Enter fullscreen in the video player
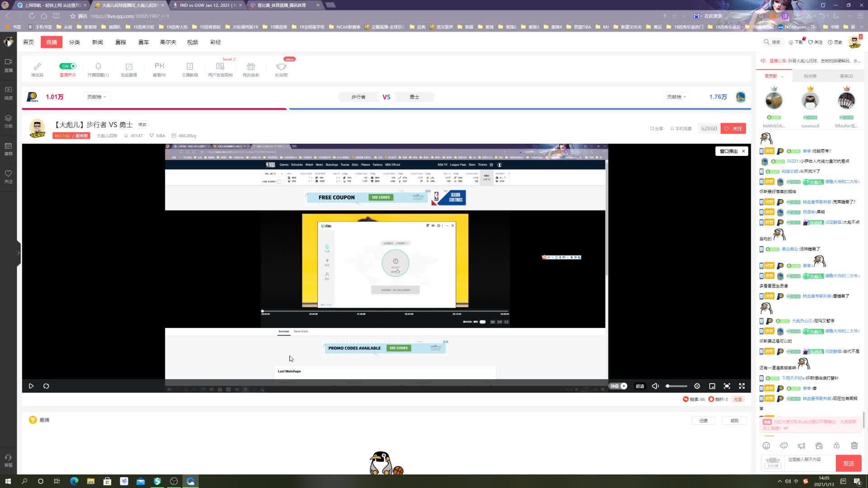This screenshot has height=488, width=868. coord(742,386)
